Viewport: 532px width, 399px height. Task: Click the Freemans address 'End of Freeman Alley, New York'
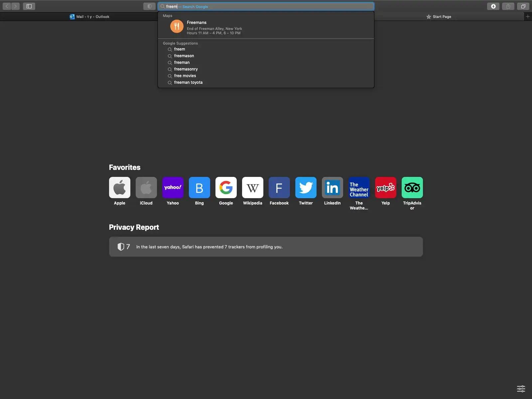pos(214,29)
